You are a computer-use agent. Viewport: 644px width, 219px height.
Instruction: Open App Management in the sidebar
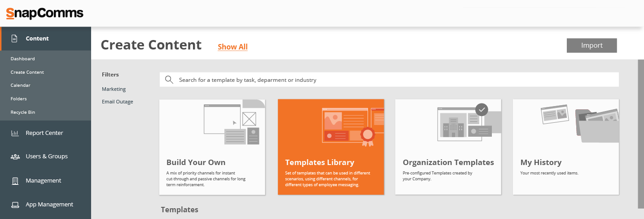click(x=45, y=205)
